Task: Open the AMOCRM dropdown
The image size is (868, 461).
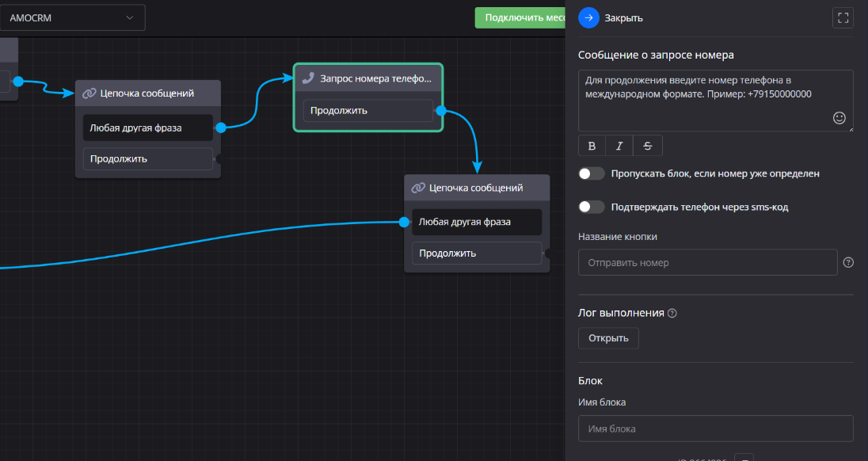Action: (x=72, y=17)
